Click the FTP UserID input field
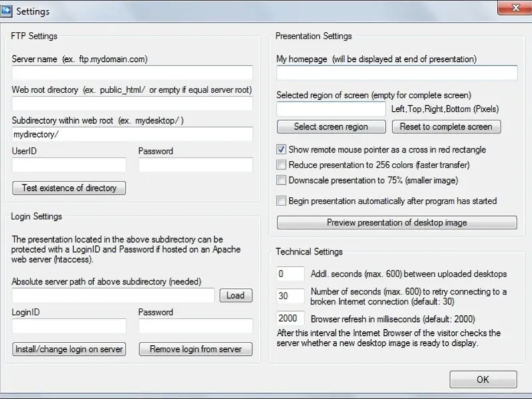 (69, 165)
